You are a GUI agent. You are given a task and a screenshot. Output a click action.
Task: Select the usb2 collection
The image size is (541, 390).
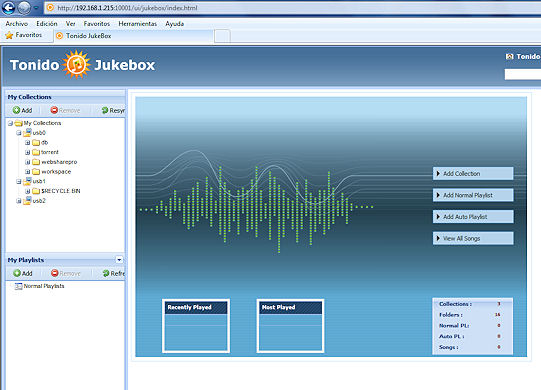pos(35,201)
